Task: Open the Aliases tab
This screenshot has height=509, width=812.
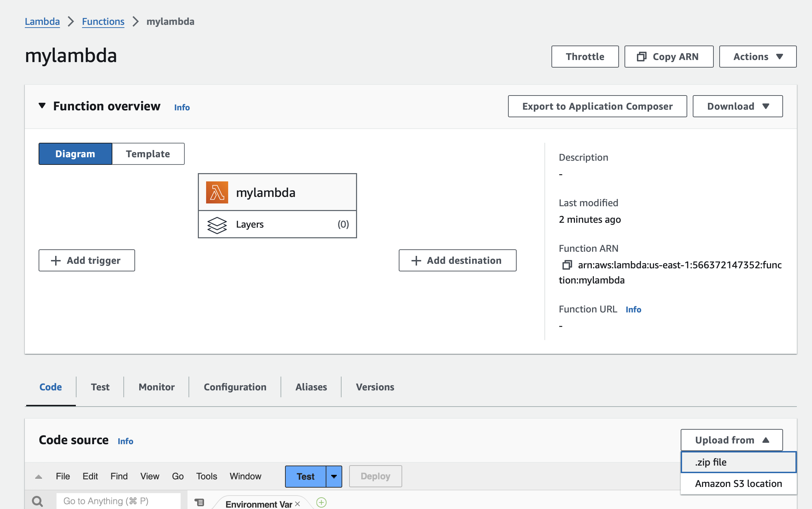Action: (311, 387)
